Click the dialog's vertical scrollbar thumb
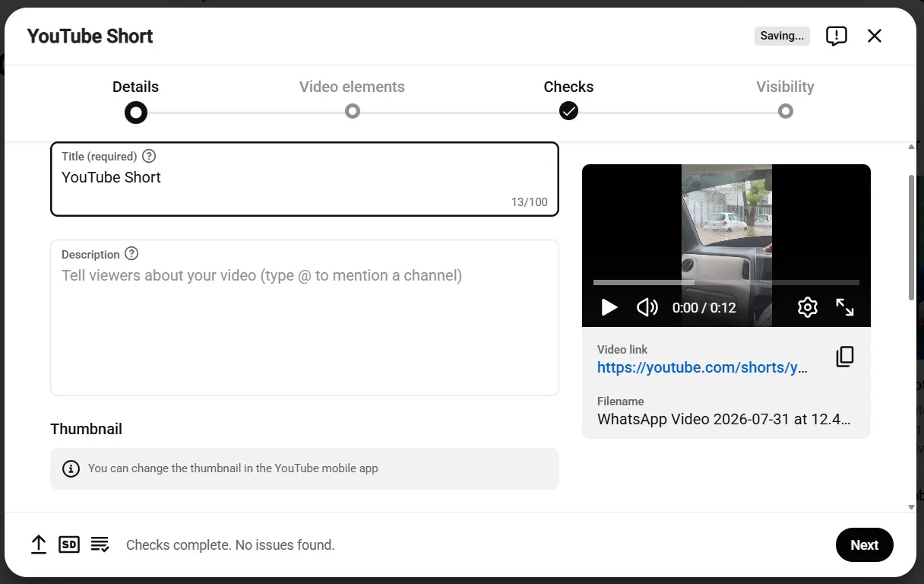 click(x=912, y=237)
